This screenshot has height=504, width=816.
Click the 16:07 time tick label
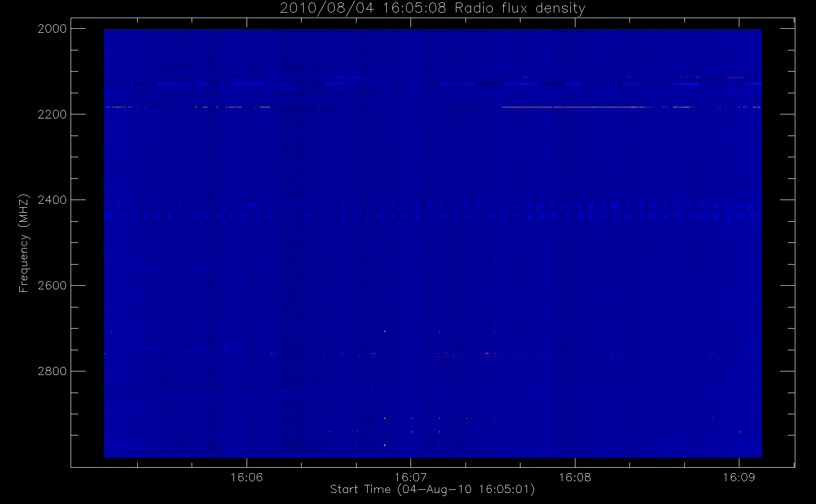(x=411, y=477)
